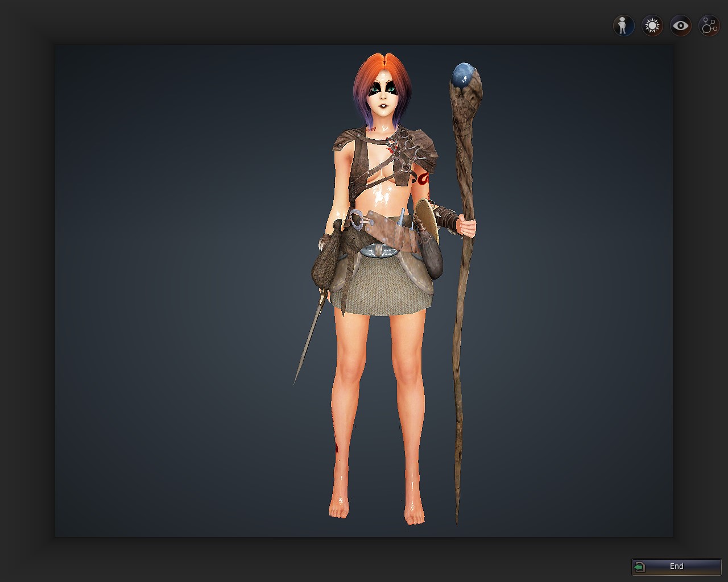Click the green exit arrow on End button
The width and height of the screenshot is (728, 582).
640,567
